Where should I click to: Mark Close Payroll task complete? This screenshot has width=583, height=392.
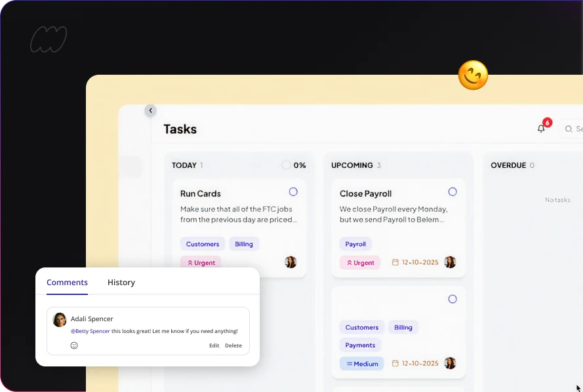[452, 191]
